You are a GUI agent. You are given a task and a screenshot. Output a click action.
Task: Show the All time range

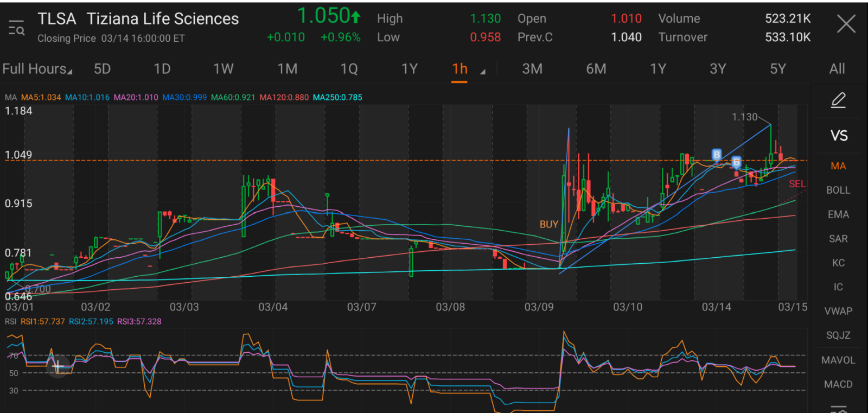coord(837,69)
